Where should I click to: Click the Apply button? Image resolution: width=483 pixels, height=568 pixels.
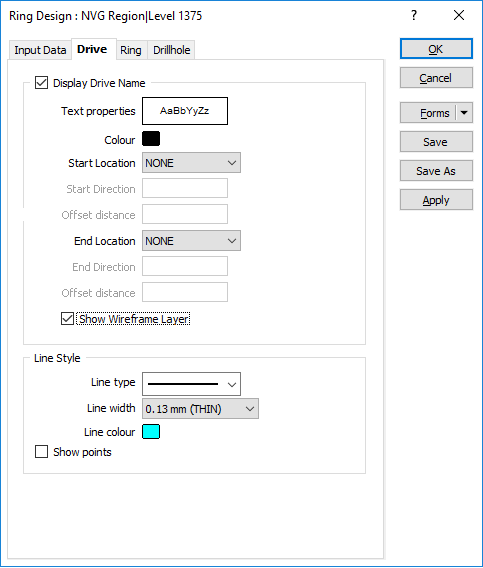(x=436, y=200)
